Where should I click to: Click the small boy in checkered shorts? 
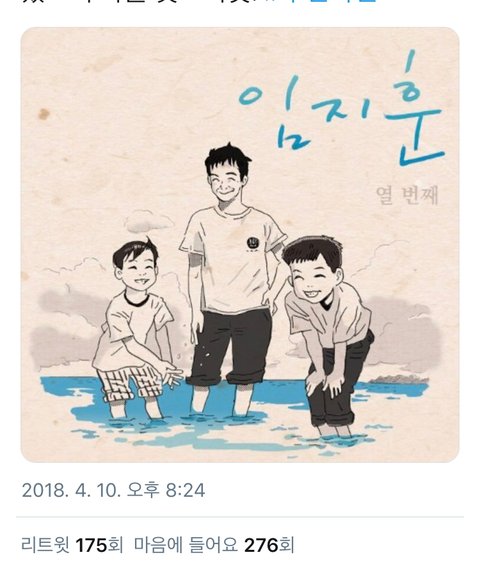pos(137,327)
